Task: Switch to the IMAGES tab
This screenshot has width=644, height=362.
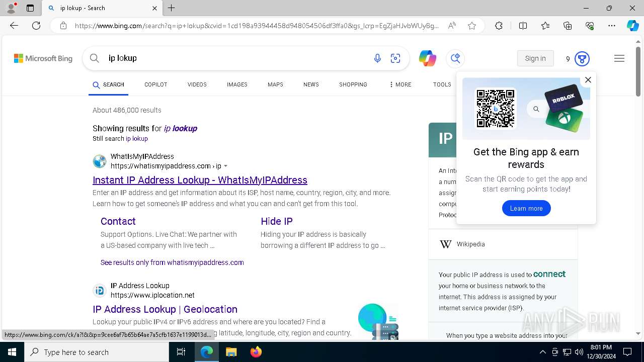Action: click(x=237, y=84)
